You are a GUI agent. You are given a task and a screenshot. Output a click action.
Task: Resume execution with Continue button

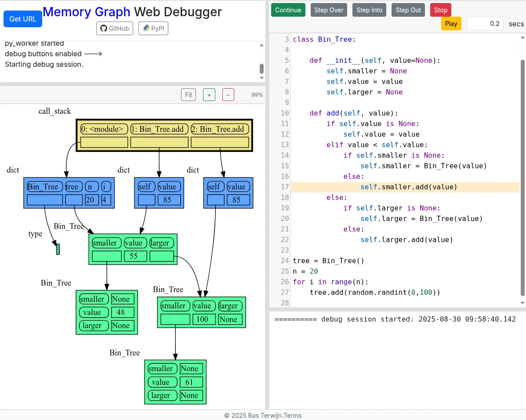(x=288, y=10)
